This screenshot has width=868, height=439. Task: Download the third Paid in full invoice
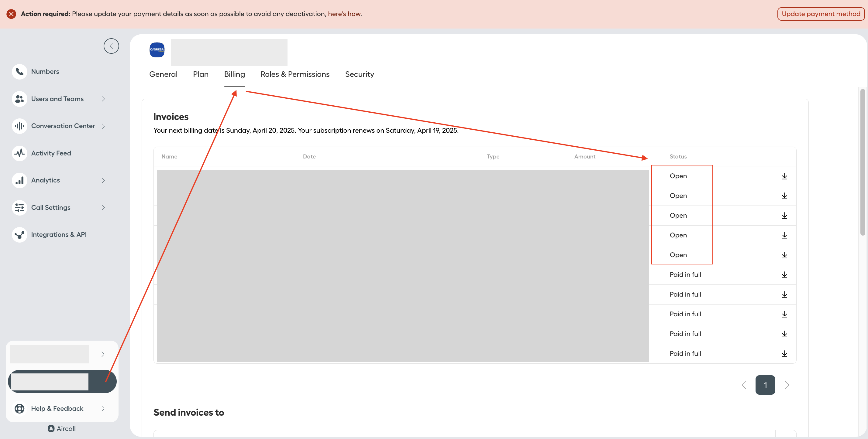[784, 314]
